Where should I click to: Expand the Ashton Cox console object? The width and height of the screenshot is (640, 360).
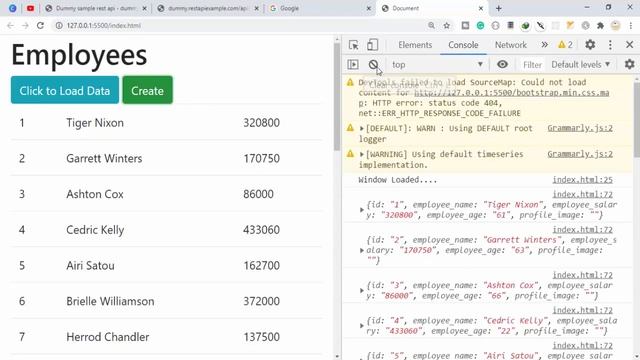362,291
